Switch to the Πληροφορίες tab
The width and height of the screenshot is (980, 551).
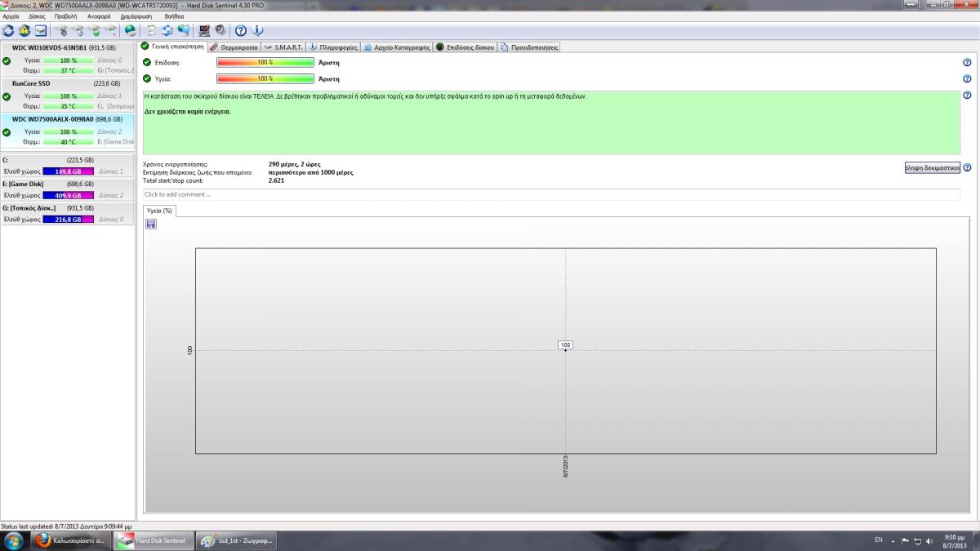pos(333,47)
